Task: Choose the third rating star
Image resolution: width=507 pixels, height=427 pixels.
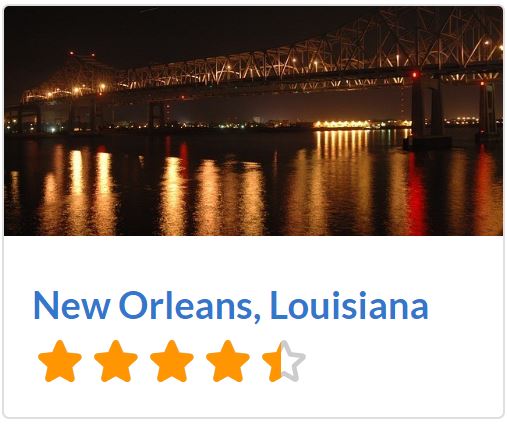Action: (172, 361)
